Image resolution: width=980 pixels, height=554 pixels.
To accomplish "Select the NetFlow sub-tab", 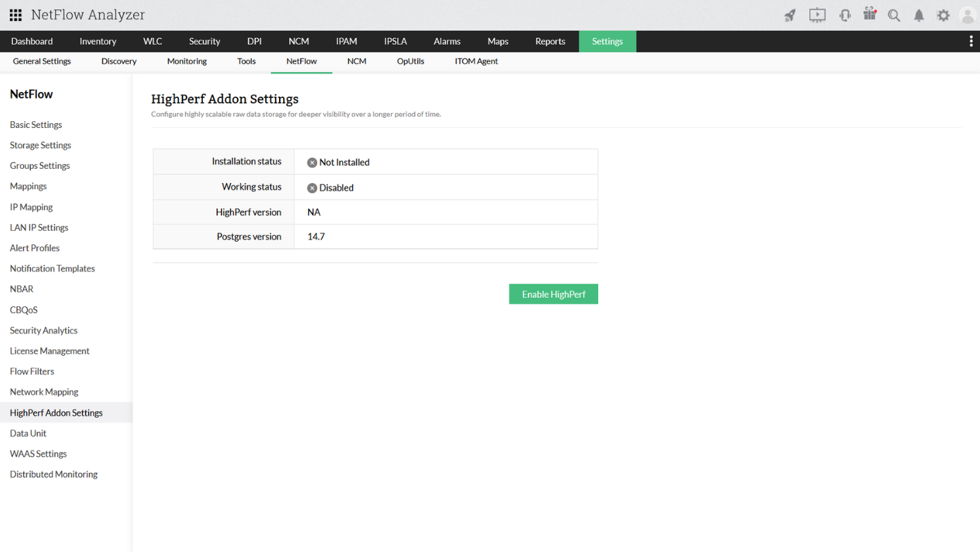I will (x=301, y=61).
